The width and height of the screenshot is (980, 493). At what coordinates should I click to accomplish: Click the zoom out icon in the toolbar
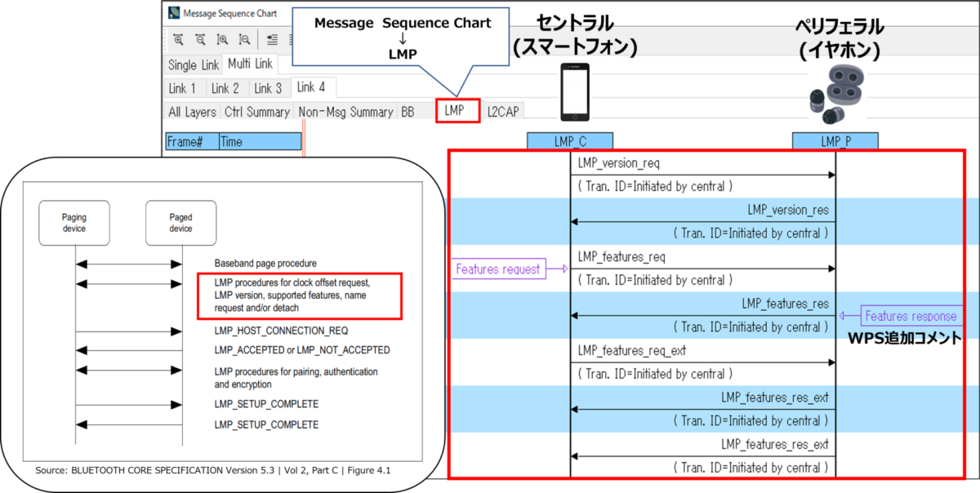coord(200,38)
